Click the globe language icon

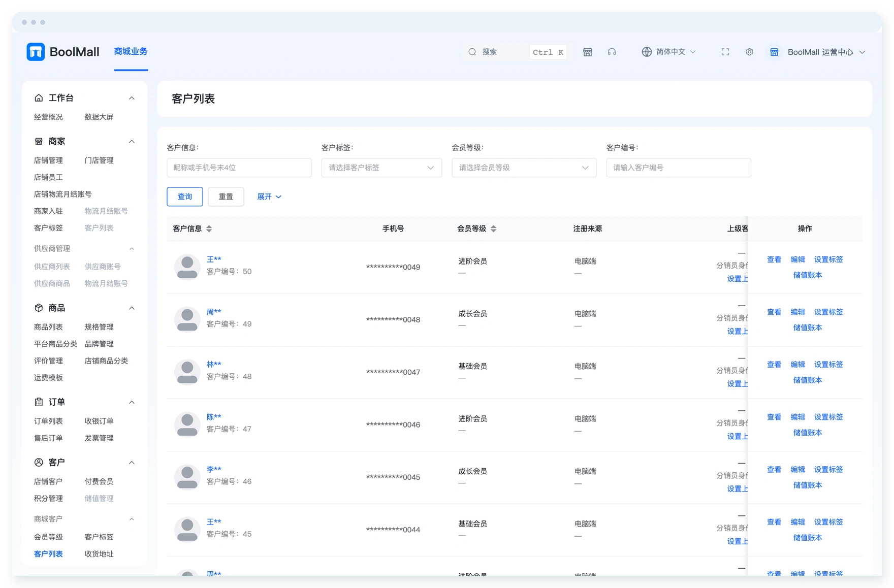[x=647, y=52]
